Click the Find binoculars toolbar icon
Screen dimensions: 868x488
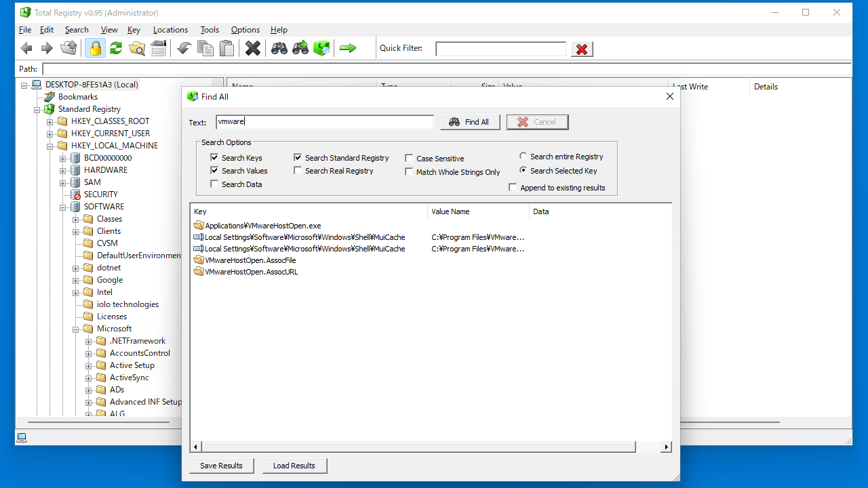(279, 48)
